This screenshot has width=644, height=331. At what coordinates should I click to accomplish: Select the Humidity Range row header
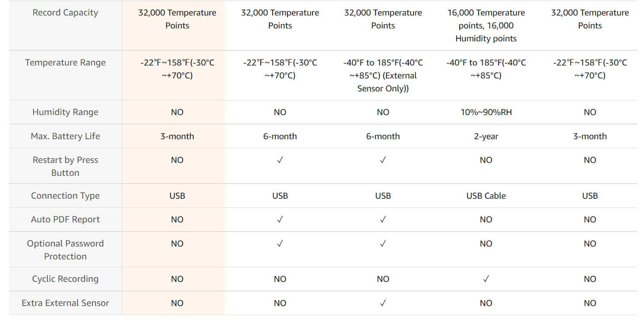[65, 112]
